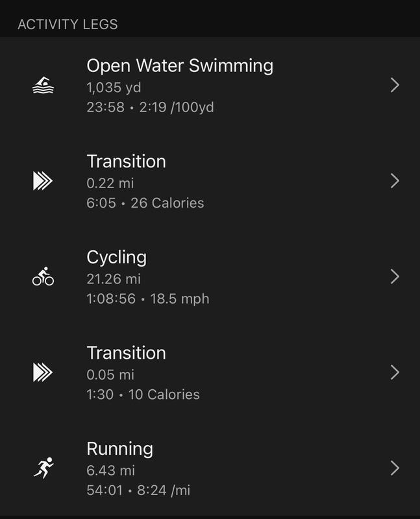420x519 pixels.
Task: Tap the 1:08:56 • 18.5 mph cycling stats
Action: coord(148,299)
